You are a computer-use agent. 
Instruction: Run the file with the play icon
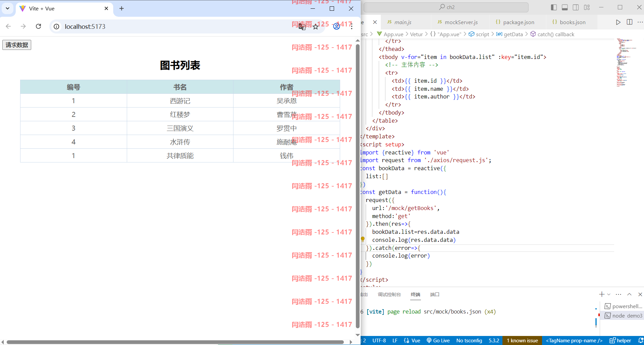(618, 22)
